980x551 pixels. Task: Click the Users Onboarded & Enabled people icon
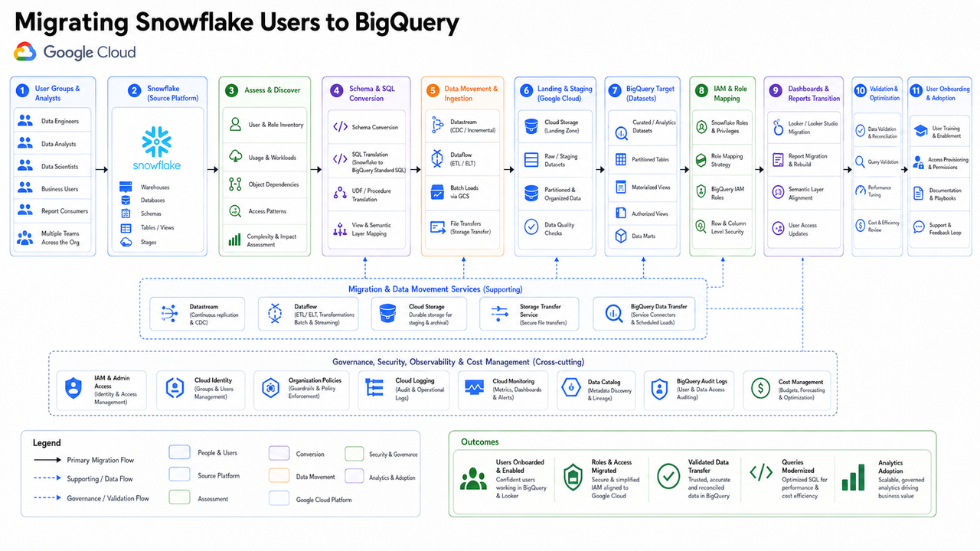click(473, 478)
